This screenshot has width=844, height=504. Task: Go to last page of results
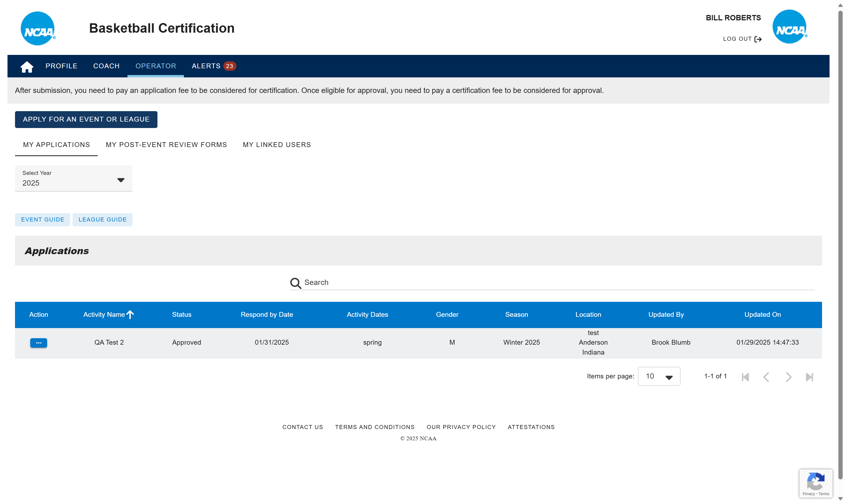(x=809, y=377)
